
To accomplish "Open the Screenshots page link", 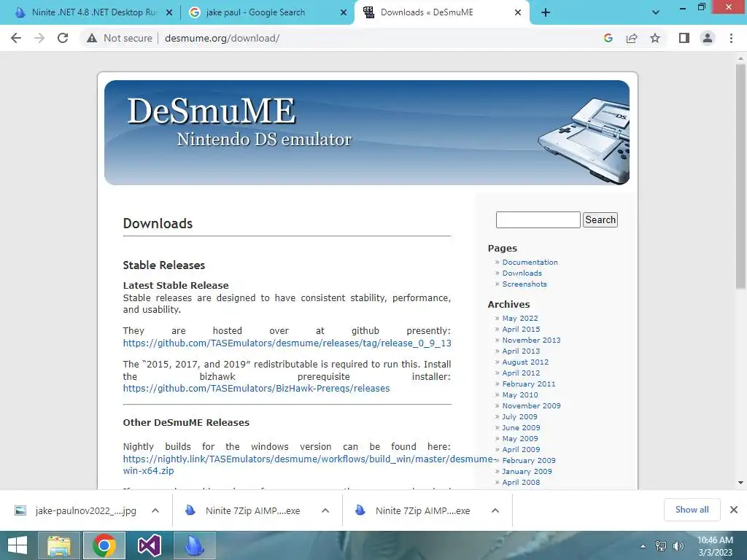I will tap(525, 284).
